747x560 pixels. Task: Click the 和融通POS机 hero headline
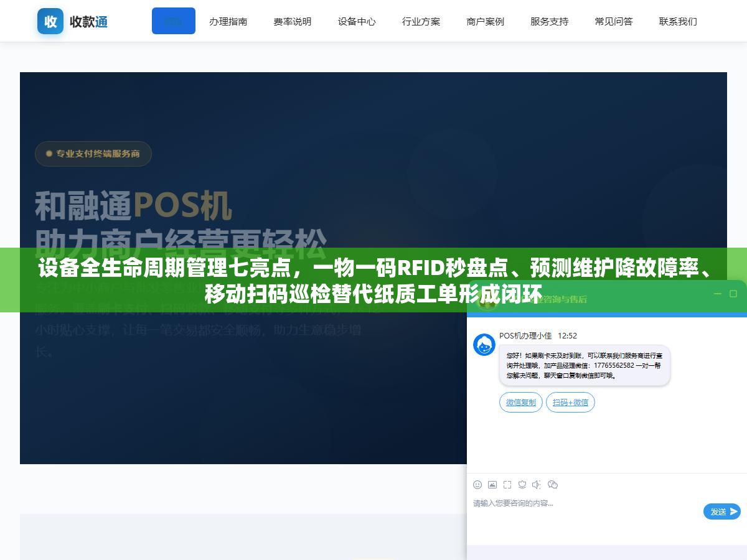click(133, 206)
